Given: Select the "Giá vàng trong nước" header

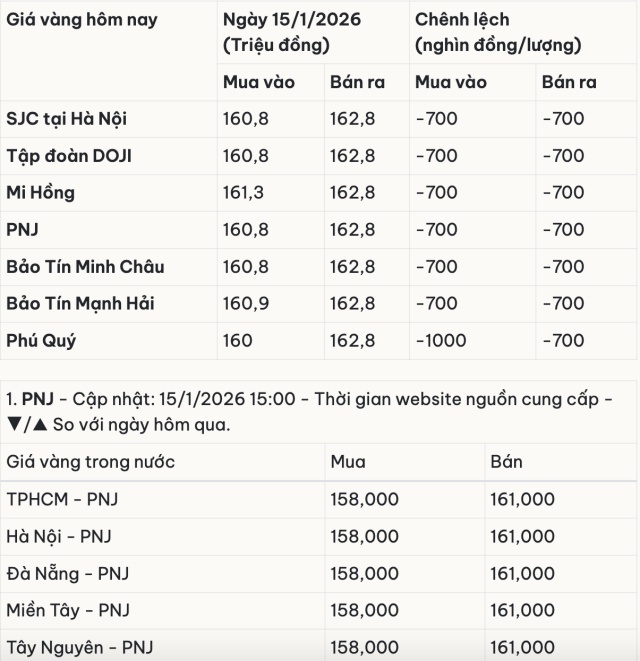Looking at the screenshot, I should click(91, 462).
